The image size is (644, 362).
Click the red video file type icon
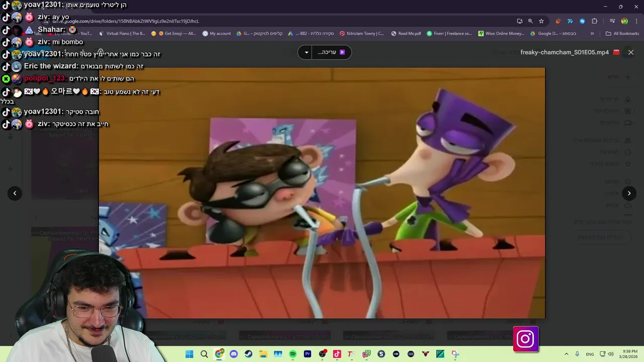[x=617, y=52]
